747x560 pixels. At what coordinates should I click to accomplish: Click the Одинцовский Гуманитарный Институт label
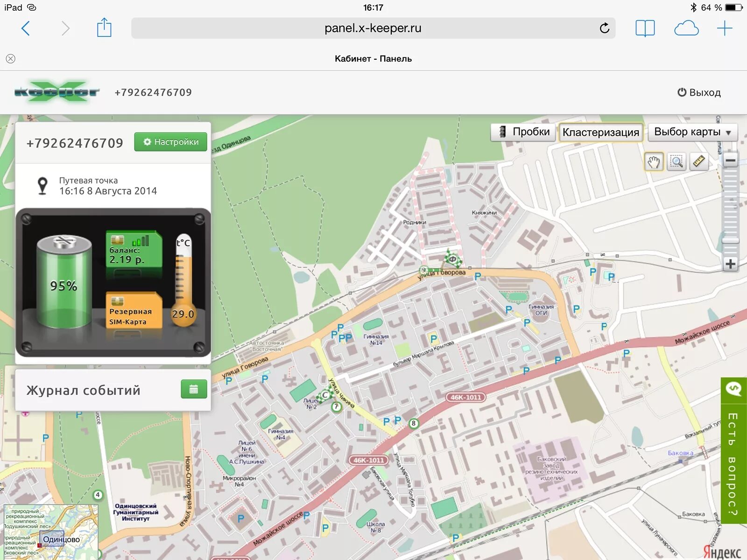(x=136, y=512)
